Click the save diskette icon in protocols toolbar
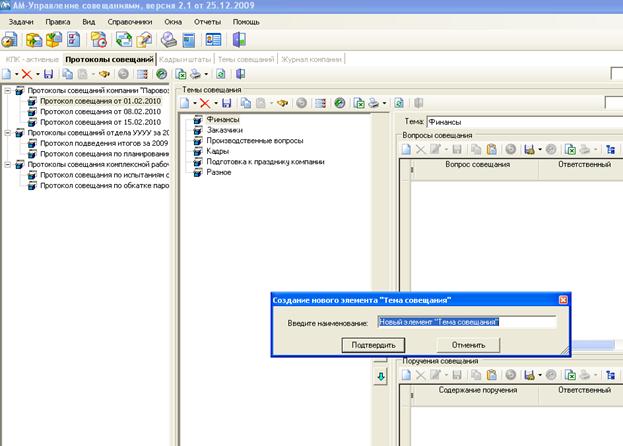Image resolution: width=623 pixels, height=446 pixels. (50, 74)
